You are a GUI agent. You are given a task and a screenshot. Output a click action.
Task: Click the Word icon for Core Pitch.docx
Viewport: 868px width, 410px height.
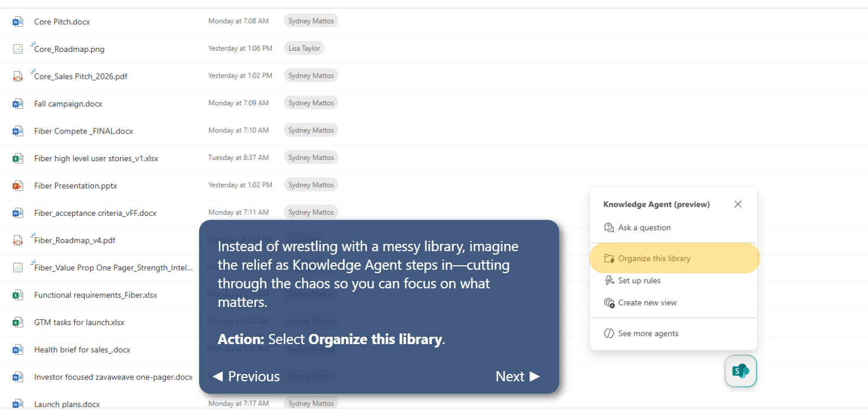pos(17,21)
